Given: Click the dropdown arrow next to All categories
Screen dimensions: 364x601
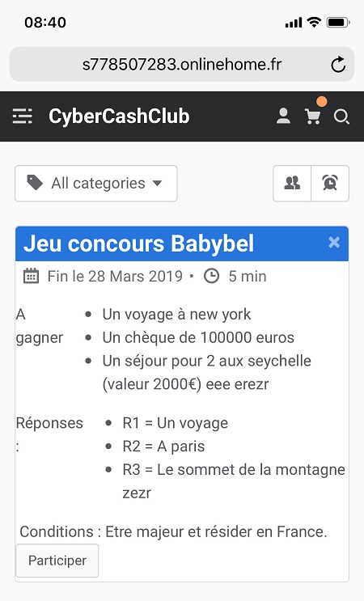Looking at the screenshot, I should pos(157,184).
